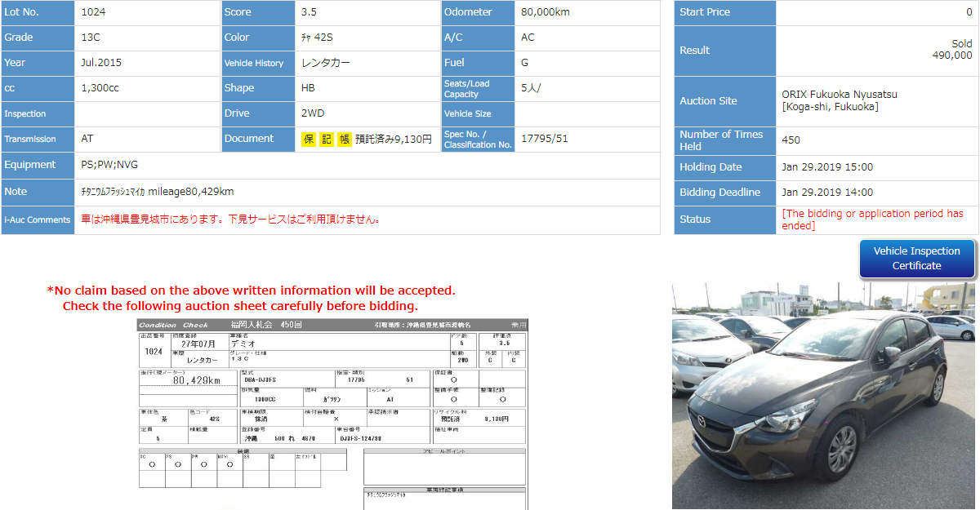The height and width of the screenshot is (510, 980).
Task: Select the Spec No. 17795/51 value
Action: 544,139
